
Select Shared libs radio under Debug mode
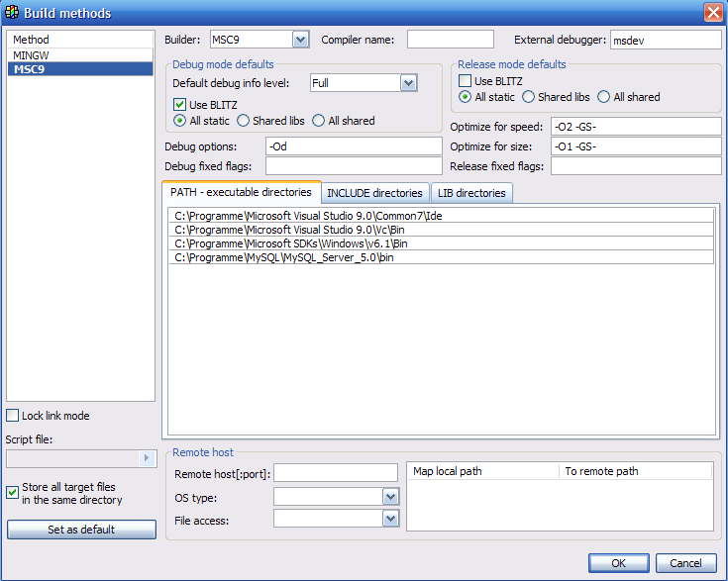[x=244, y=121]
